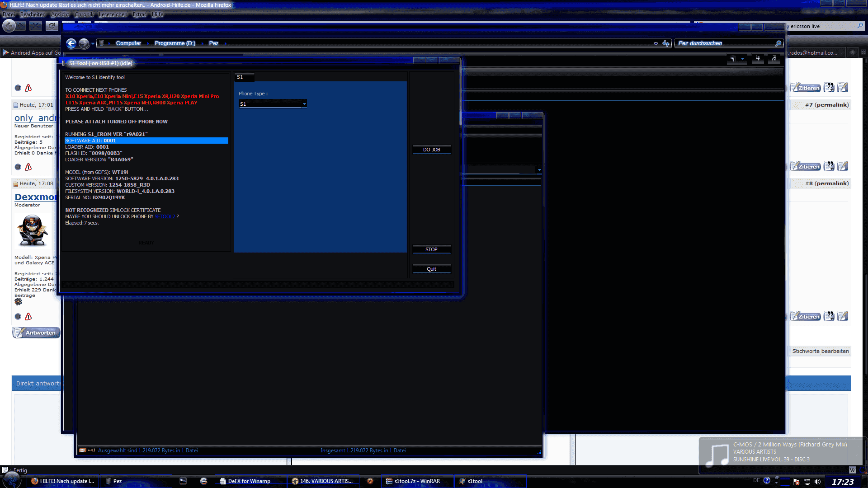Open Dexxmor moderator profile link
Image resolution: width=868 pixels, height=488 pixels.
point(35,197)
